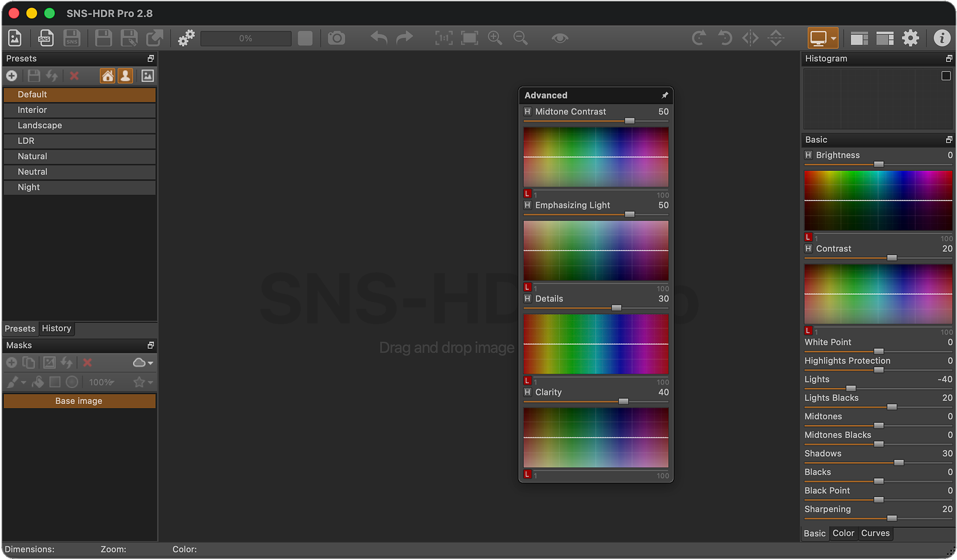Undock the Basic panel
Screen dimensions: 957x560
pyautogui.click(x=949, y=140)
